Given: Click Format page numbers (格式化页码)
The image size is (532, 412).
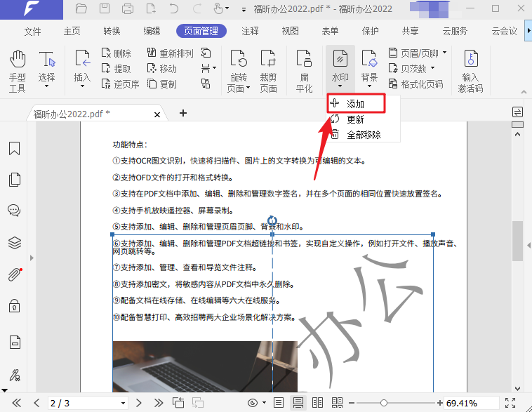Looking at the screenshot, I should pos(416,84).
